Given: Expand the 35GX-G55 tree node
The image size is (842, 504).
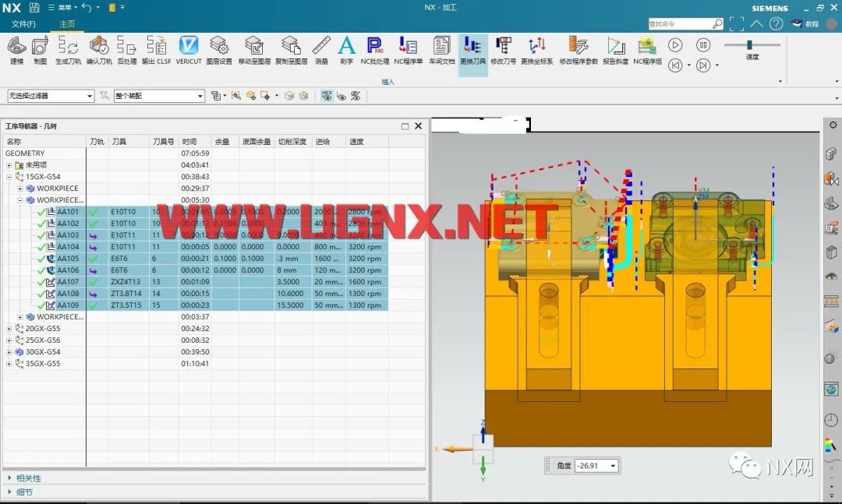Looking at the screenshot, I should (x=9, y=364).
